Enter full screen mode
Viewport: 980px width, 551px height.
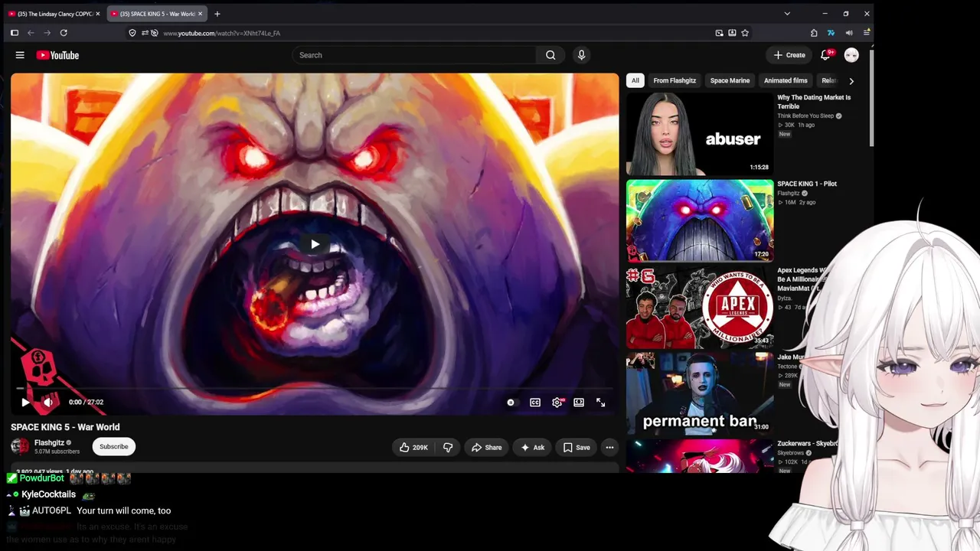[x=601, y=403]
